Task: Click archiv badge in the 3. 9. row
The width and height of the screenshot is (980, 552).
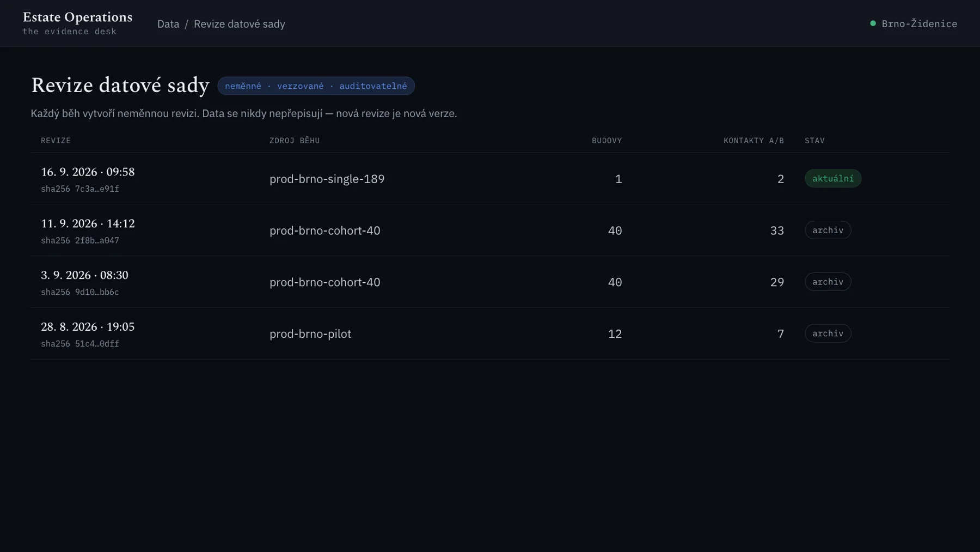Action: [x=828, y=282]
